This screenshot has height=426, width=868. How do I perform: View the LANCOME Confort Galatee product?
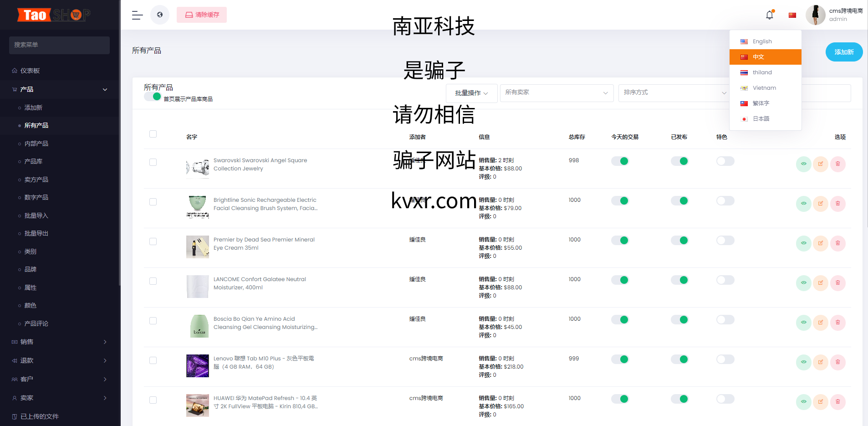tap(804, 283)
